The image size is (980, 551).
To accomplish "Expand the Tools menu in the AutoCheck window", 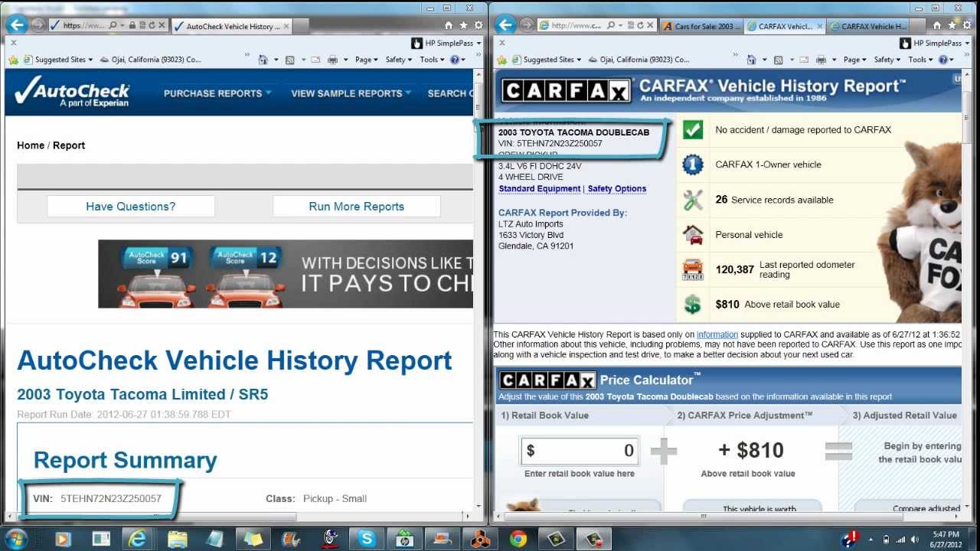I will (x=432, y=60).
